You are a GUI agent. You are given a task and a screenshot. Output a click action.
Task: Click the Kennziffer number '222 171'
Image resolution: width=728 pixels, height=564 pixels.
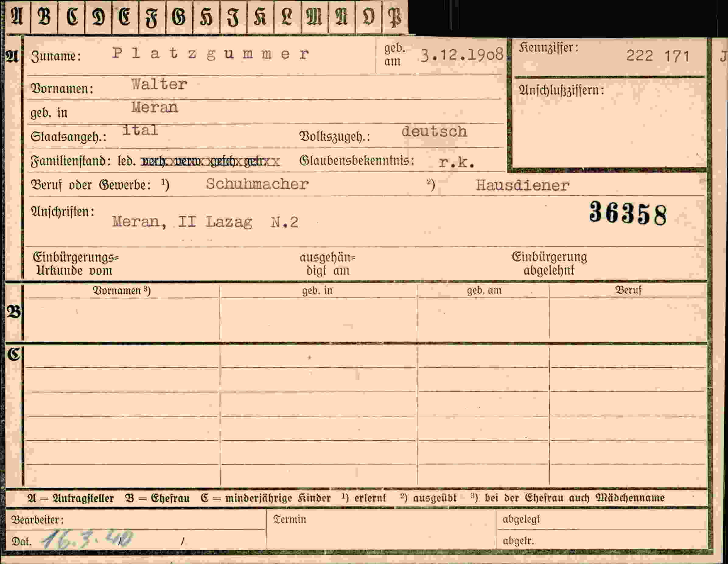point(658,56)
